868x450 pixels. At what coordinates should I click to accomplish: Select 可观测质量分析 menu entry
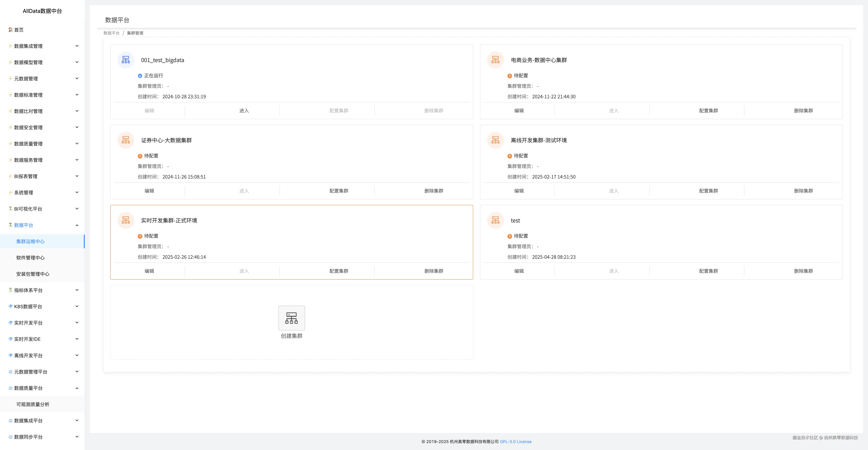33,404
